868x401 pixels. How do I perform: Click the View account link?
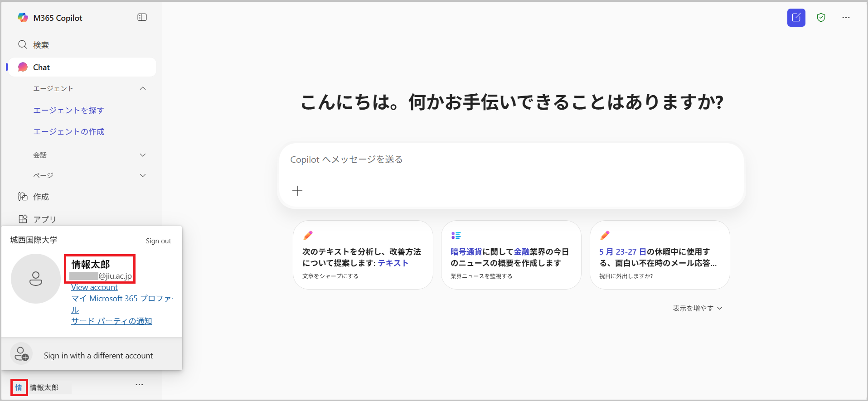(x=94, y=287)
